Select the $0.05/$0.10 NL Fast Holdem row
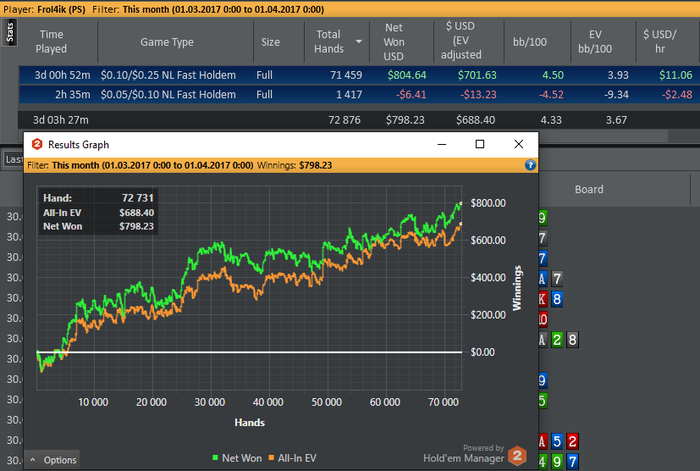The image size is (700, 471). (x=359, y=95)
